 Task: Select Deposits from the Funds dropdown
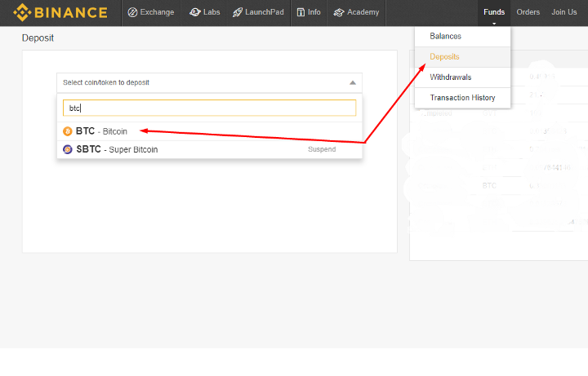pyautogui.click(x=462, y=57)
